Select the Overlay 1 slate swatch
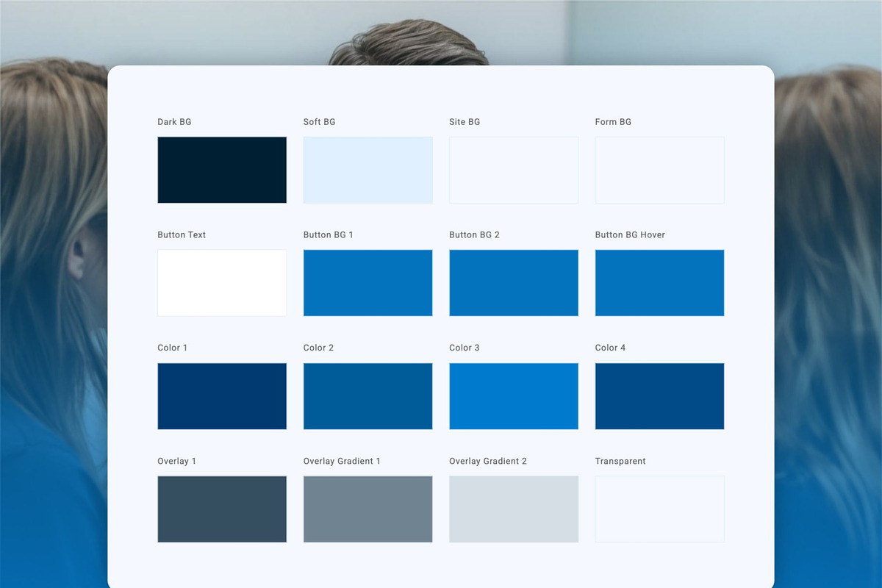This screenshot has height=588, width=882. pyautogui.click(x=222, y=509)
